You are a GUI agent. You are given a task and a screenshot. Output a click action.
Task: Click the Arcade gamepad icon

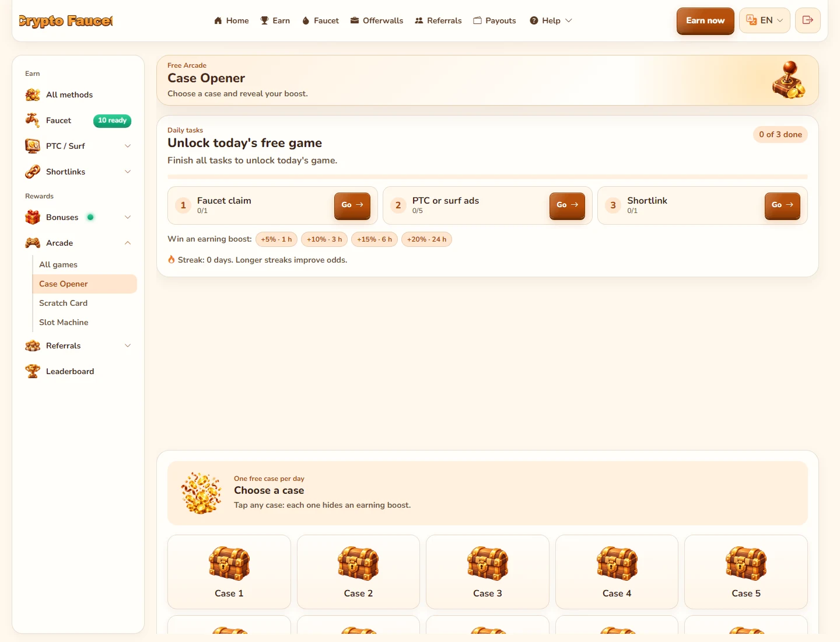click(x=33, y=243)
